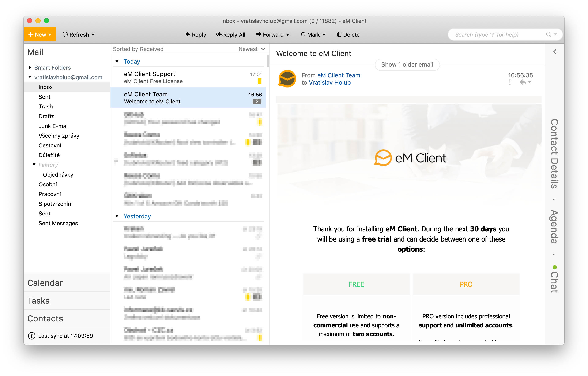Open the Vratislav Holub recipient link
588x376 pixels.
tap(329, 83)
